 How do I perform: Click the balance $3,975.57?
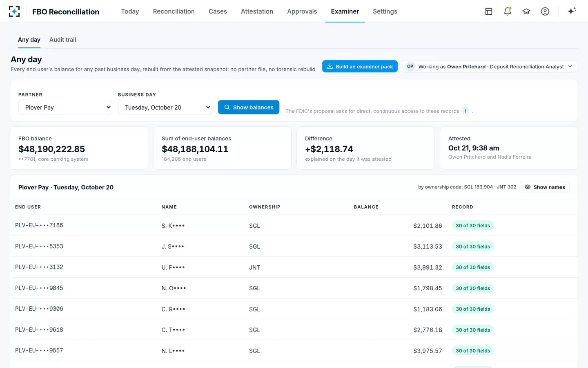pyautogui.click(x=428, y=351)
